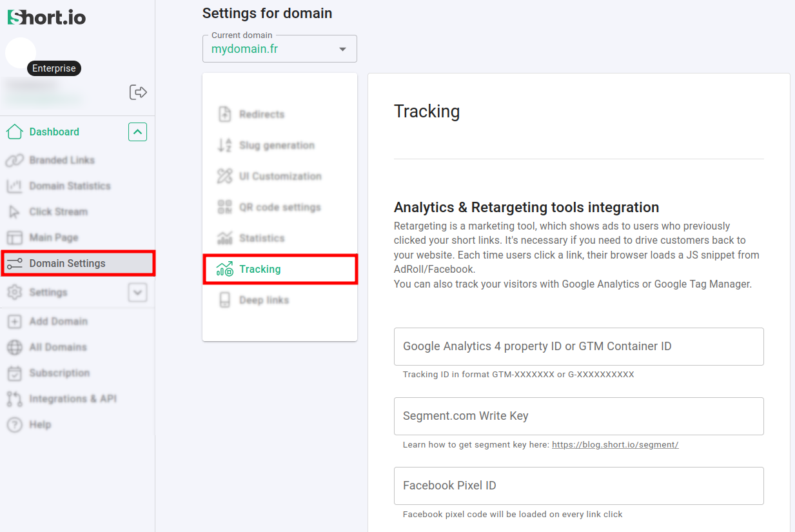Collapse the Dashboard section chevron
The width and height of the screenshot is (795, 532).
click(x=137, y=132)
